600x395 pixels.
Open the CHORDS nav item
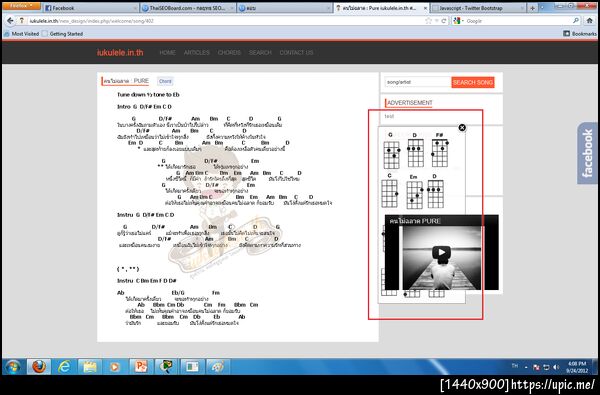tap(229, 52)
